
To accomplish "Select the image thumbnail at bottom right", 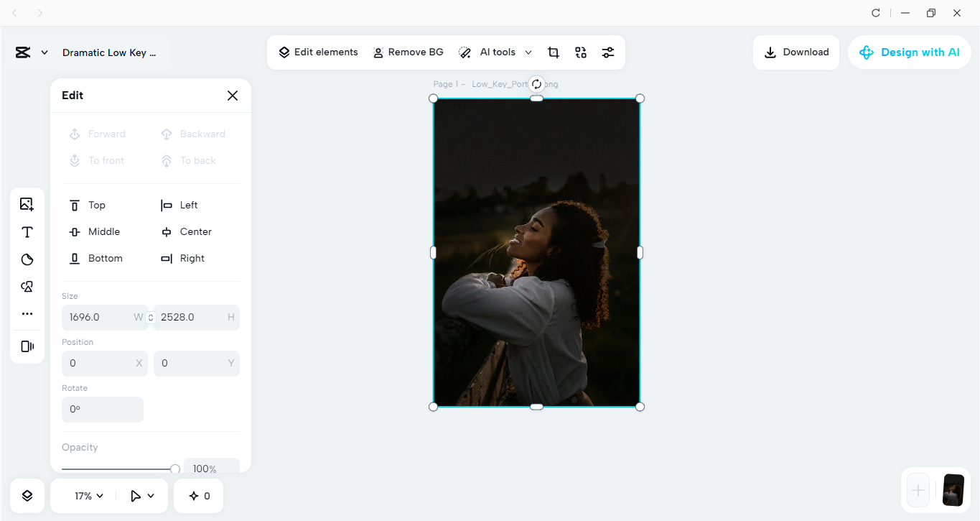I will (x=953, y=489).
